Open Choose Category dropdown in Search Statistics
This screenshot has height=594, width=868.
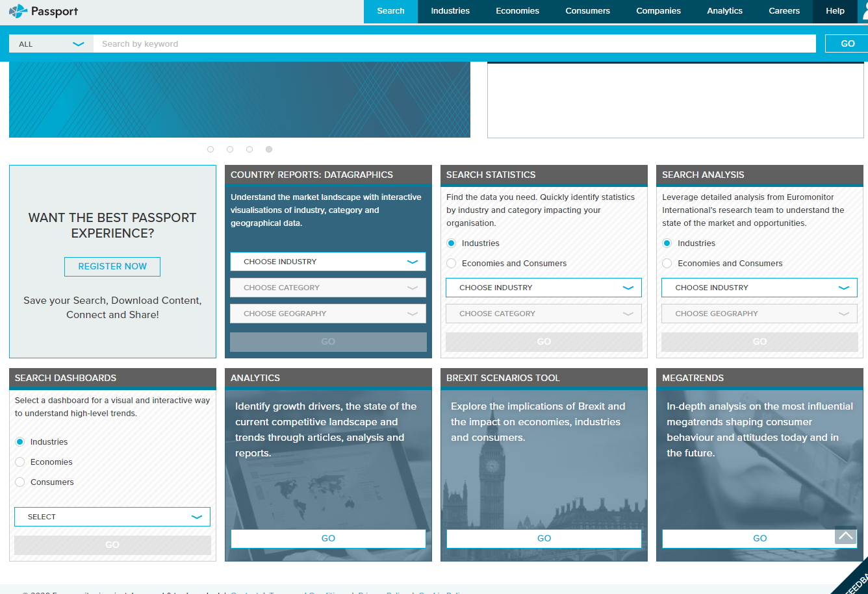(544, 314)
